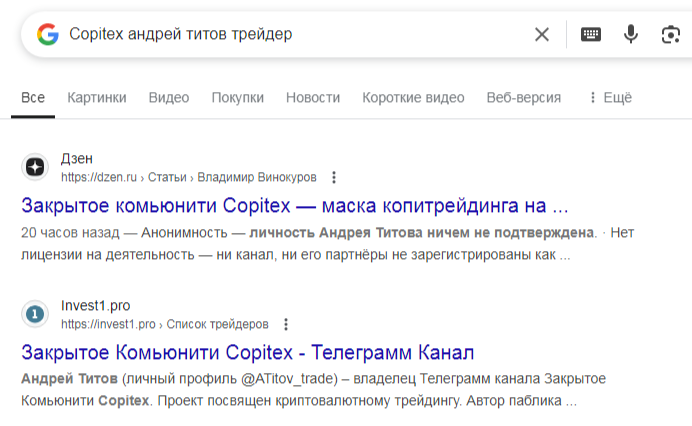Click the Invest1.pro site favicon
This screenshot has height=426, width=692.
click(35, 314)
